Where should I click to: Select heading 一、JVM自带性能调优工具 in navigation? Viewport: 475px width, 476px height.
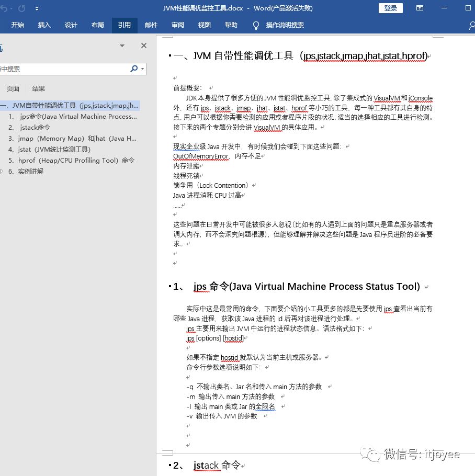70,105
